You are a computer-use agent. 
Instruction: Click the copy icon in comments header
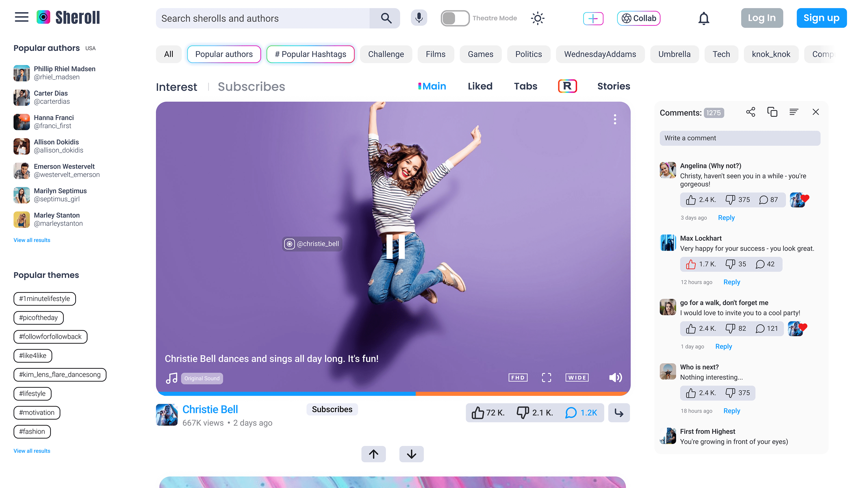(x=772, y=112)
